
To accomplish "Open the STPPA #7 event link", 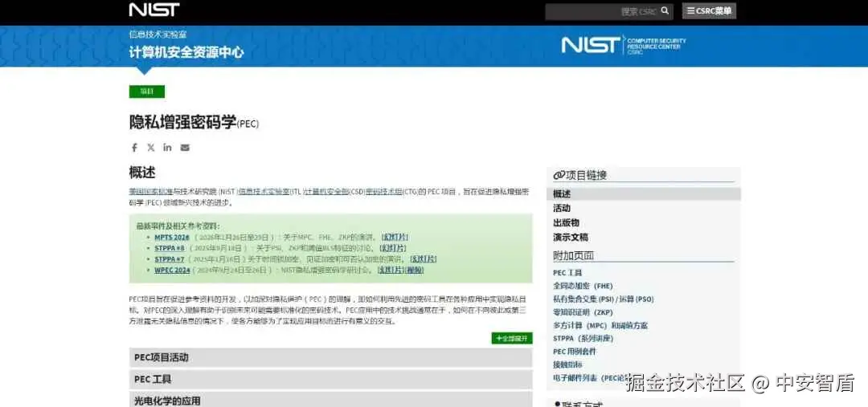I will pos(170,258).
